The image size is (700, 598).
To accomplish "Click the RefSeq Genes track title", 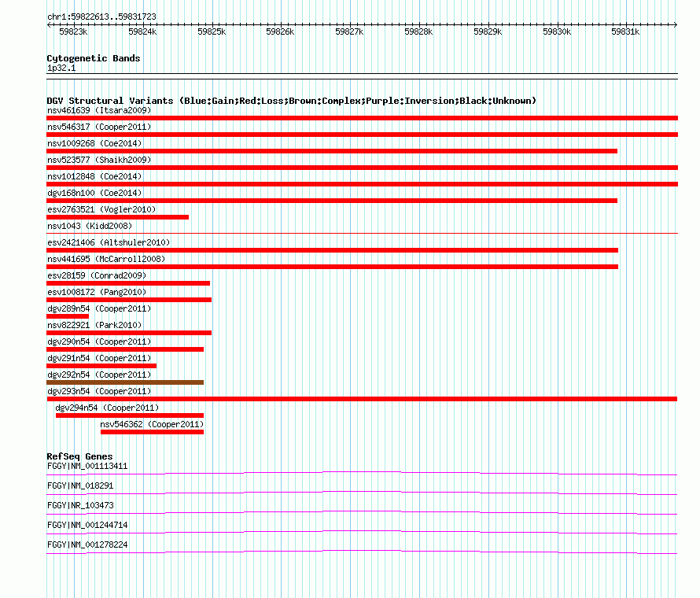I will click(x=79, y=456).
